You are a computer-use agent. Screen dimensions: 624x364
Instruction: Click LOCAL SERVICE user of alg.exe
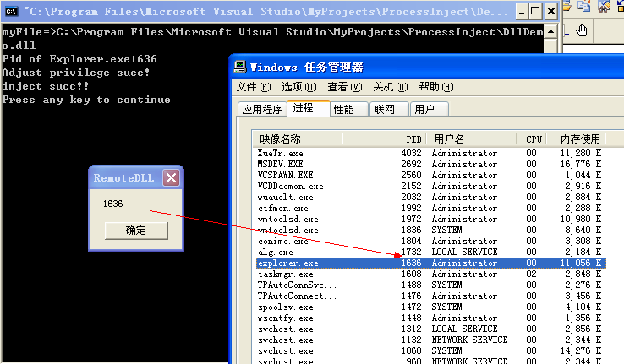click(x=464, y=252)
